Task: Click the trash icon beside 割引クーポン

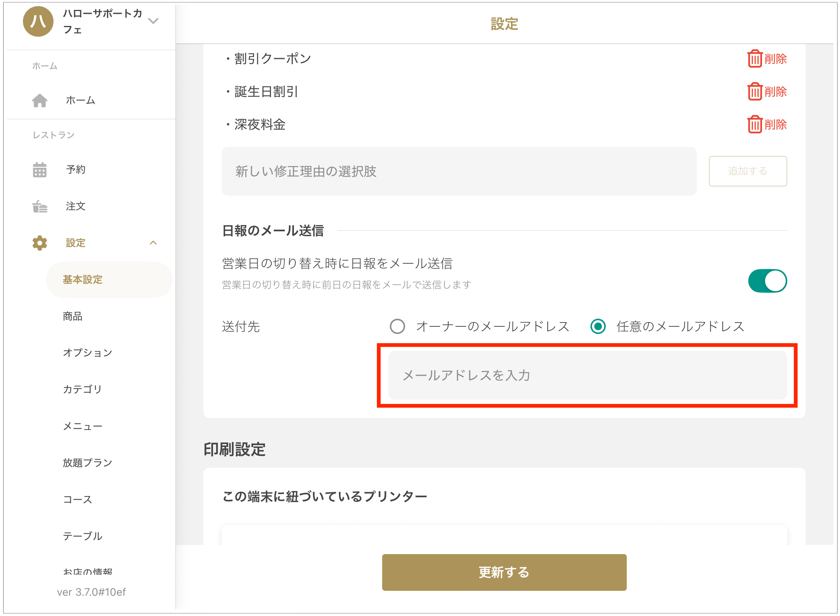Action: pyautogui.click(x=754, y=59)
